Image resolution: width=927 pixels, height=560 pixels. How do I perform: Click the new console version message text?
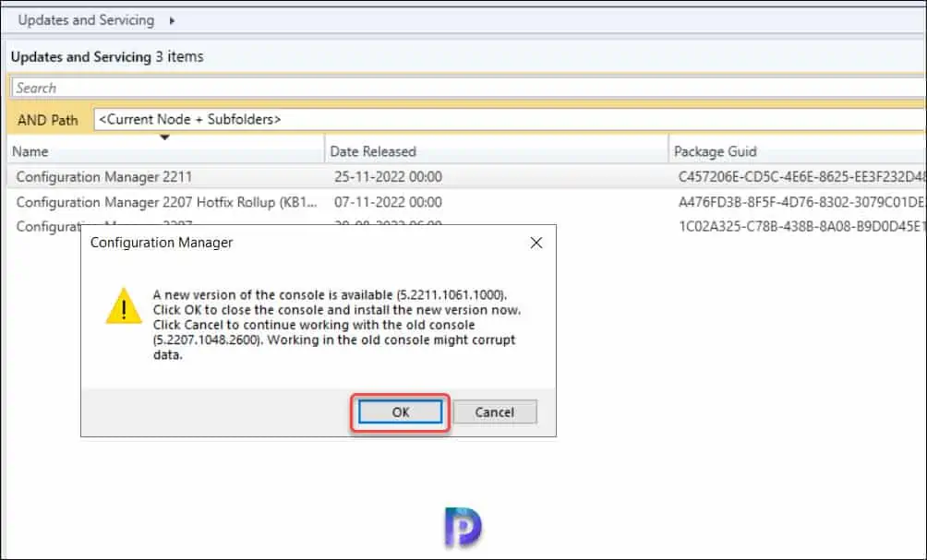pyautogui.click(x=337, y=325)
